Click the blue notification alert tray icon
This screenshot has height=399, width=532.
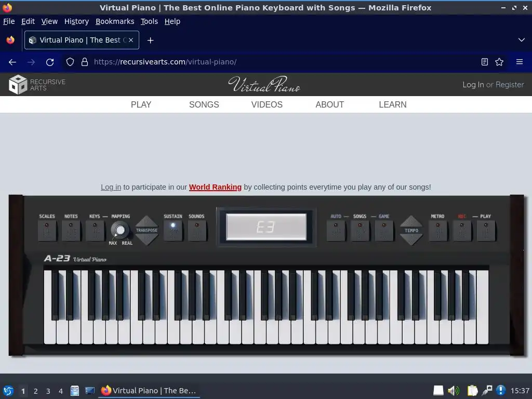coord(501,391)
